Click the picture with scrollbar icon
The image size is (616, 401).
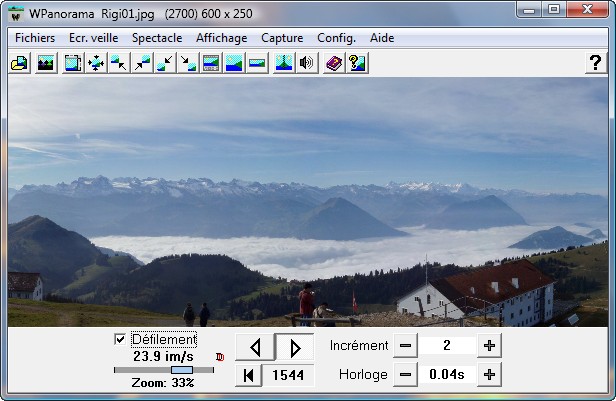[x=73, y=63]
